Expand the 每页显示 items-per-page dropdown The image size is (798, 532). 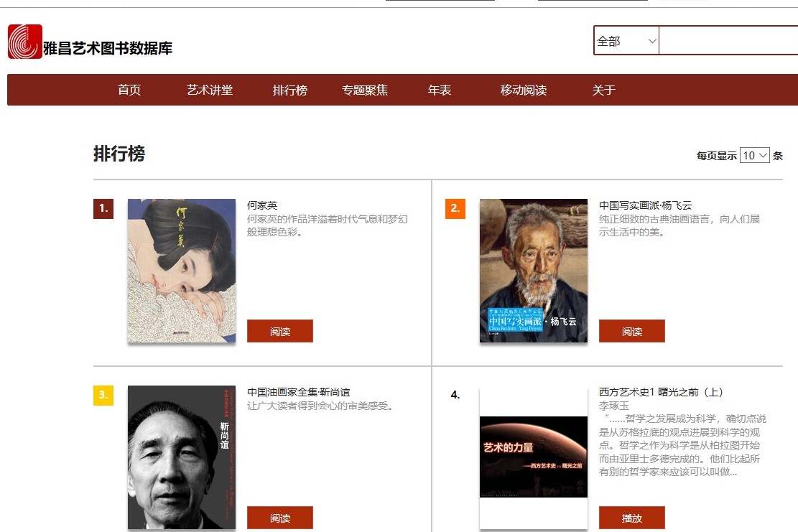(x=755, y=155)
